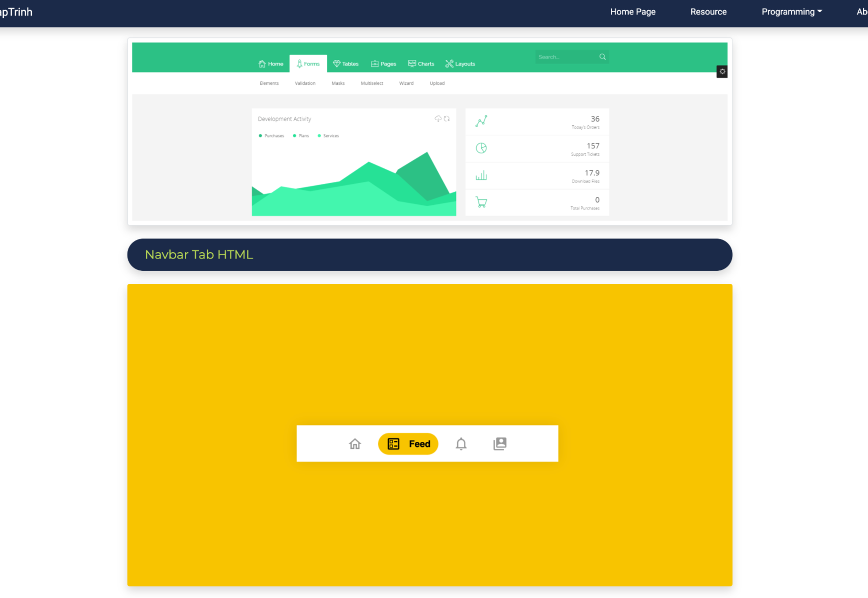
Task: Click the green dashboard preview thumbnail
Action: point(430,131)
